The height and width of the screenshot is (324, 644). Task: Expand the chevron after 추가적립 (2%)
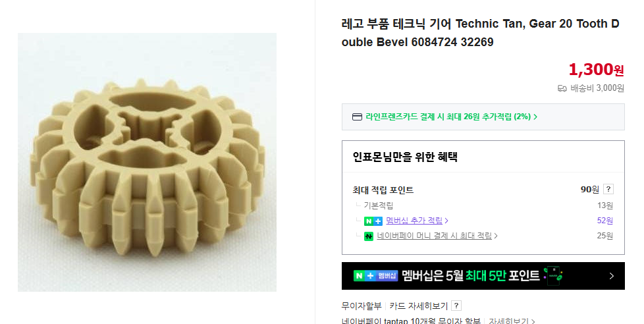tap(535, 117)
